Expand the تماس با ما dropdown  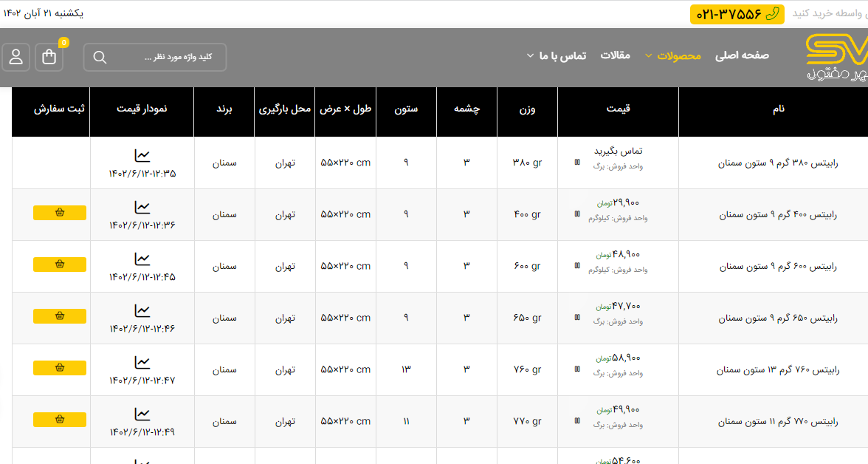tap(557, 55)
